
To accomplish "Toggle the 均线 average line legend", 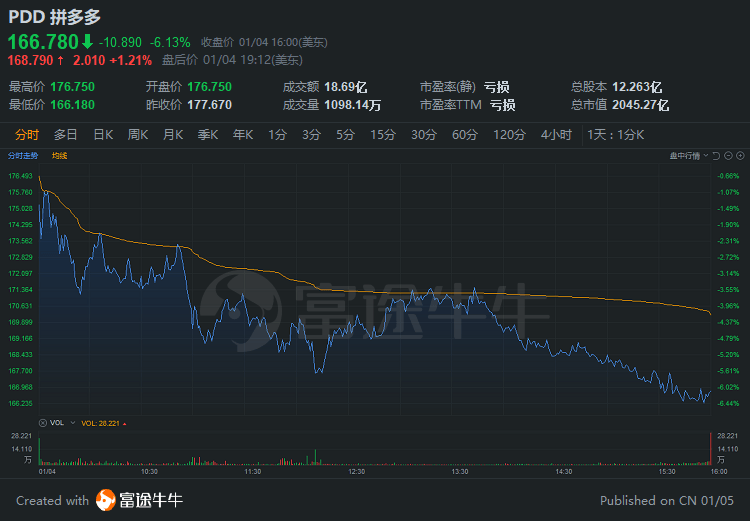I will 59,156.
